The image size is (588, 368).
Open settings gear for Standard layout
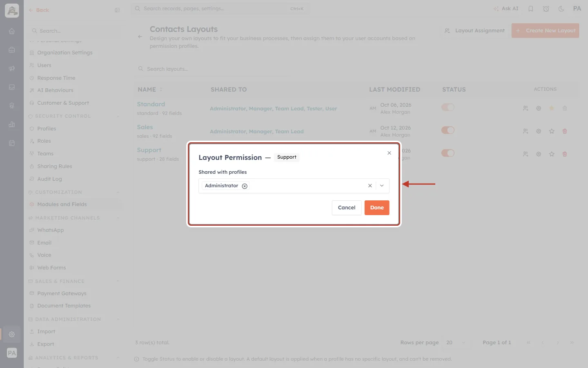click(539, 108)
